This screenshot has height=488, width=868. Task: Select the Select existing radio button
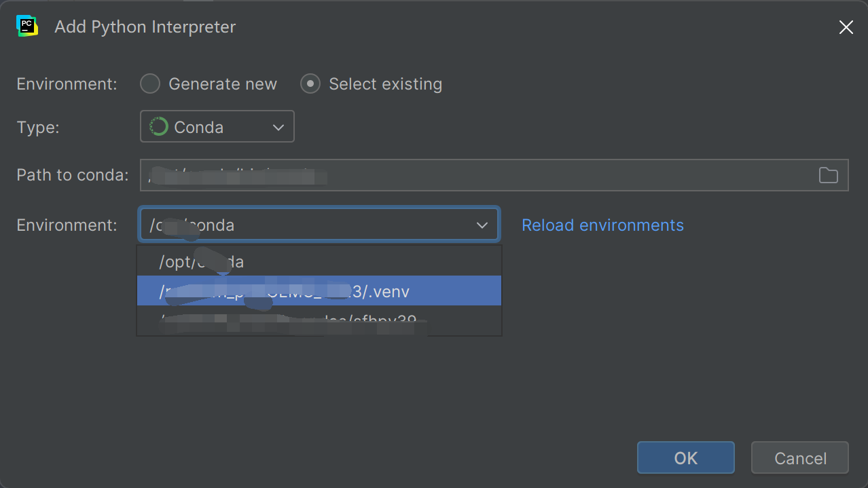[310, 84]
